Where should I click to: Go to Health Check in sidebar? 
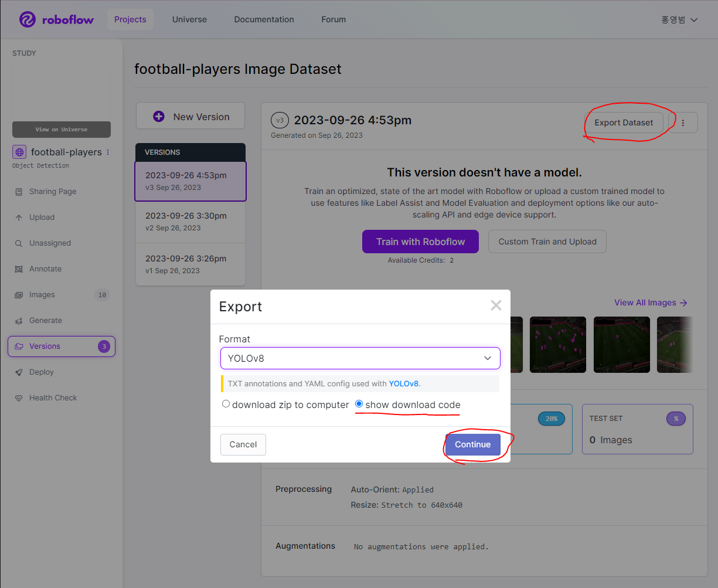coord(53,398)
